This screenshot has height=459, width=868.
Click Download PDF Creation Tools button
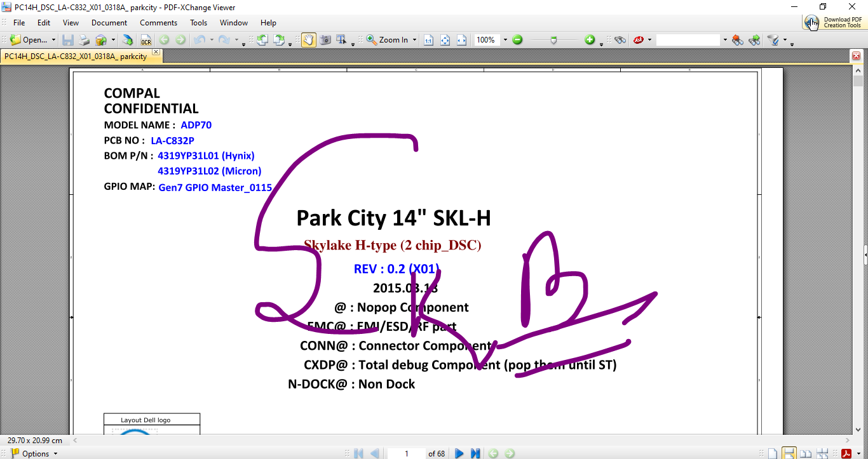pyautogui.click(x=834, y=22)
